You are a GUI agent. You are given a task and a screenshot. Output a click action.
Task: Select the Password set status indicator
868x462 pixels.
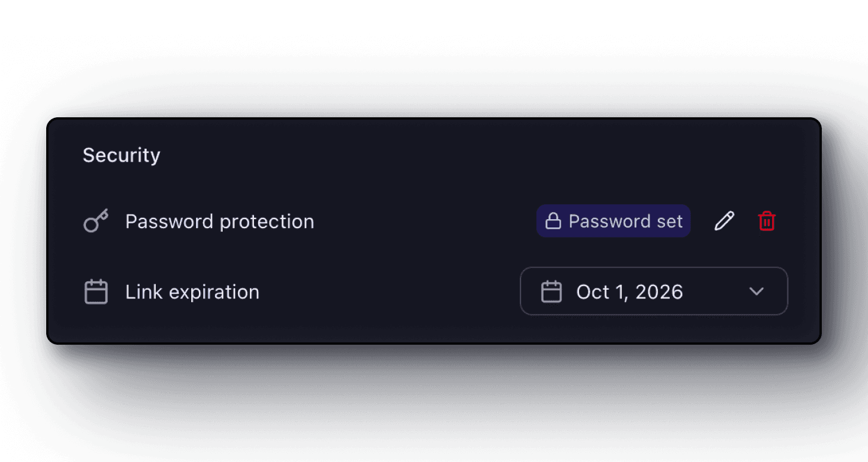(613, 221)
